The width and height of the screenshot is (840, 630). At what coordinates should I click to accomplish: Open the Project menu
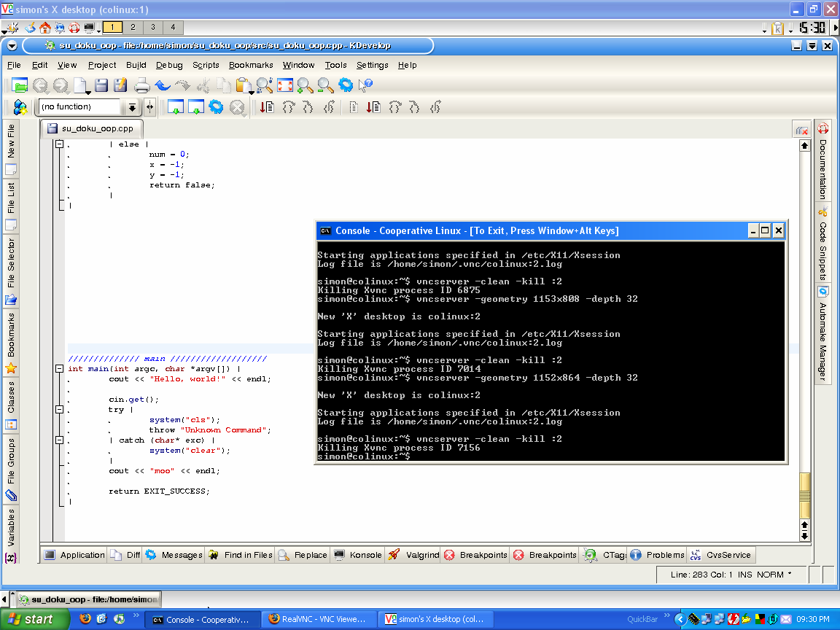102,65
